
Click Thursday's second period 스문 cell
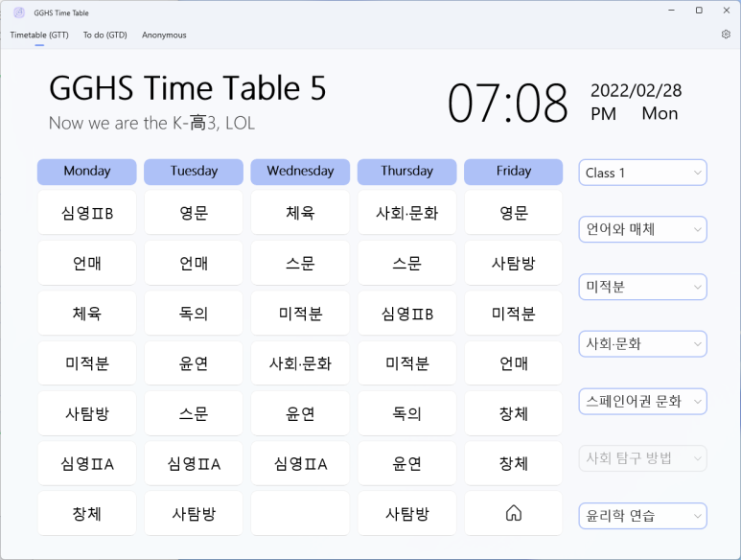(x=406, y=263)
